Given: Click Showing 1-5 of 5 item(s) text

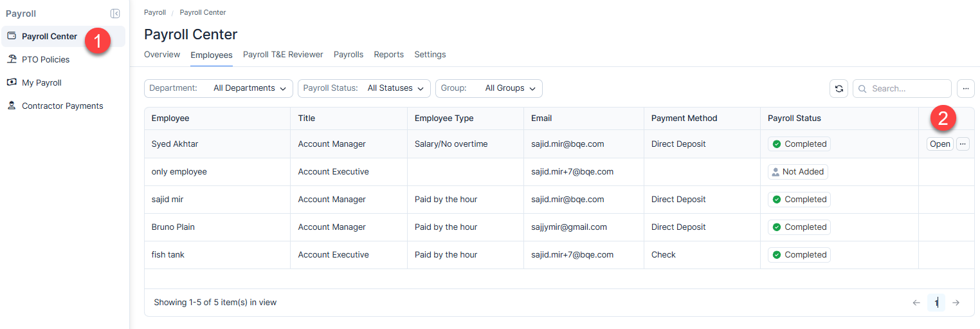Looking at the screenshot, I should pos(215,303).
